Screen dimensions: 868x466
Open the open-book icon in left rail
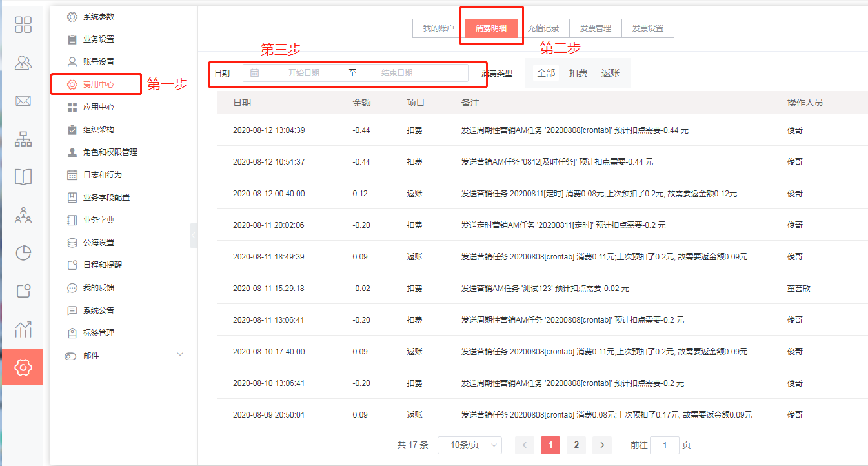[x=23, y=177]
